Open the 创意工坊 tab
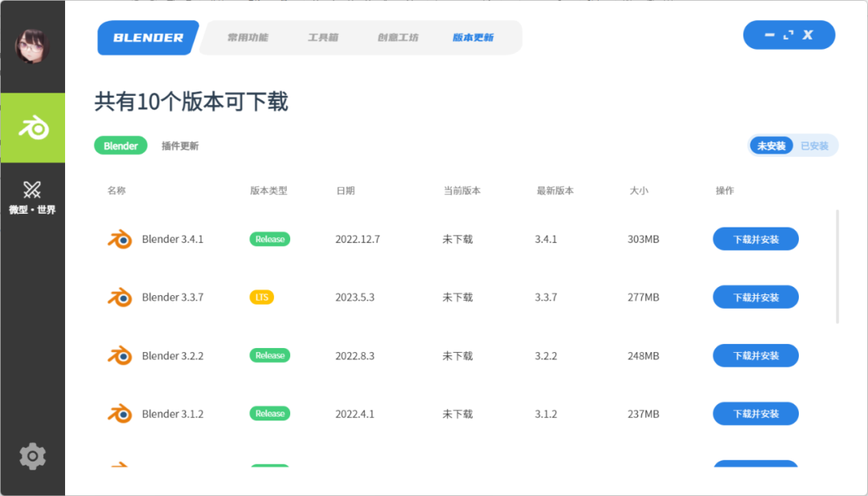The width and height of the screenshot is (868, 496). tap(398, 38)
